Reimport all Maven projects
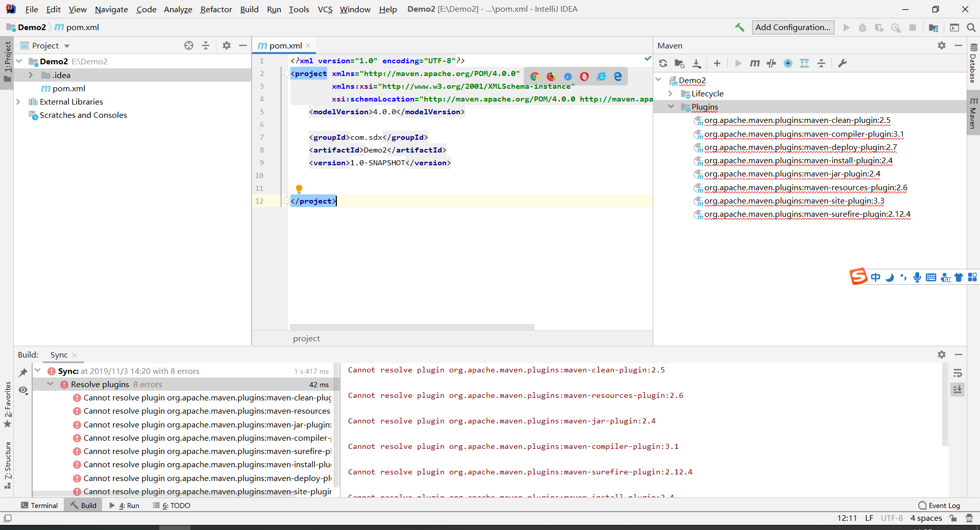The width and height of the screenshot is (980, 530). pos(663,63)
